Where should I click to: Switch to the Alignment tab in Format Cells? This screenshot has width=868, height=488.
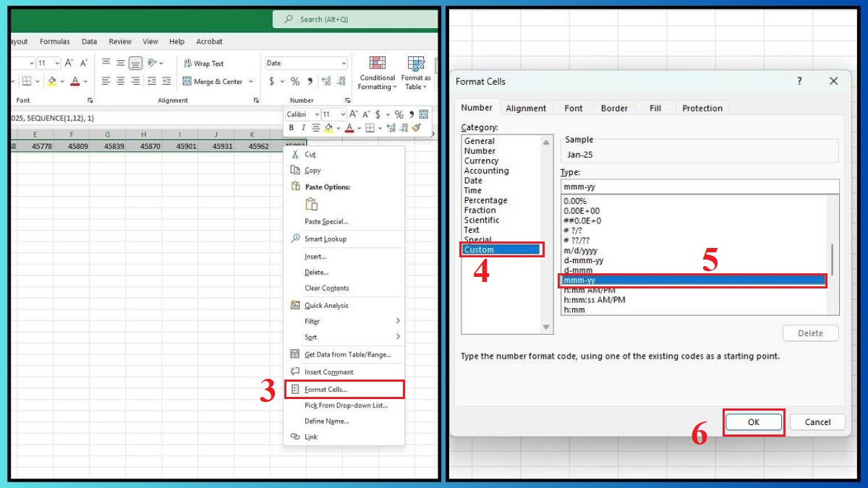526,108
